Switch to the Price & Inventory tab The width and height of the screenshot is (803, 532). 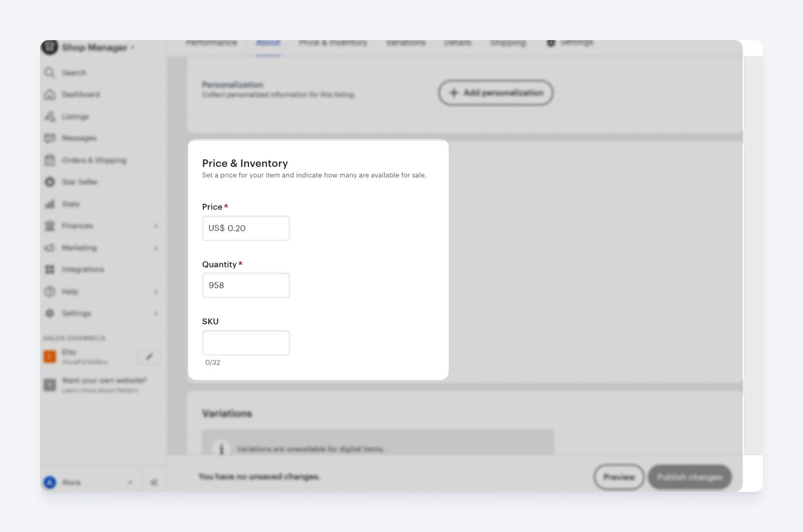tap(333, 43)
